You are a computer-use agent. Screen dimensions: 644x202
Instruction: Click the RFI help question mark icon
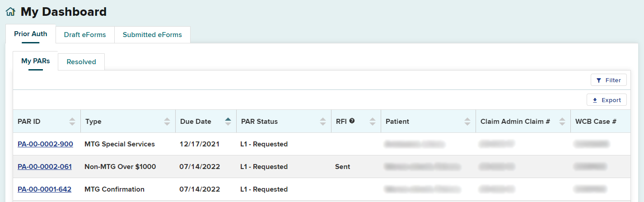[x=352, y=121]
